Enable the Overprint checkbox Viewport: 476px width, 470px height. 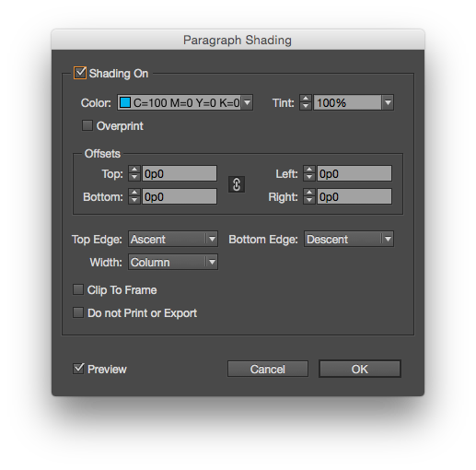87,125
